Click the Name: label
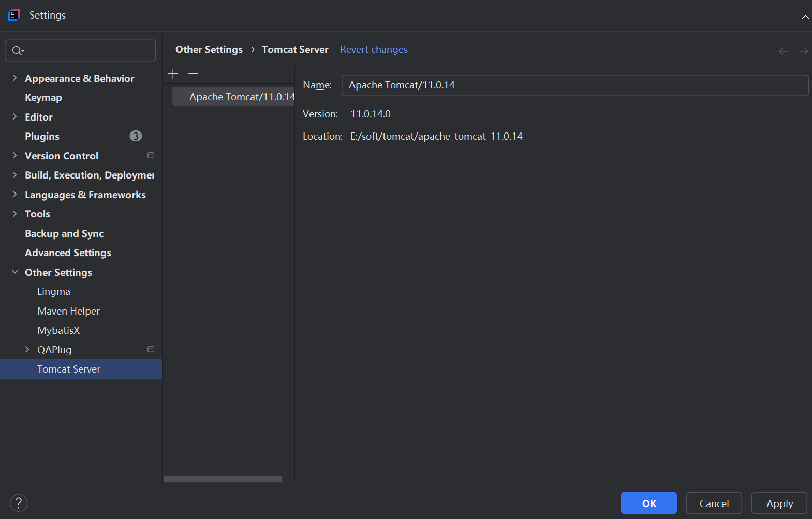Image resolution: width=812 pixels, height=519 pixels. pyautogui.click(x=317, y=85)
